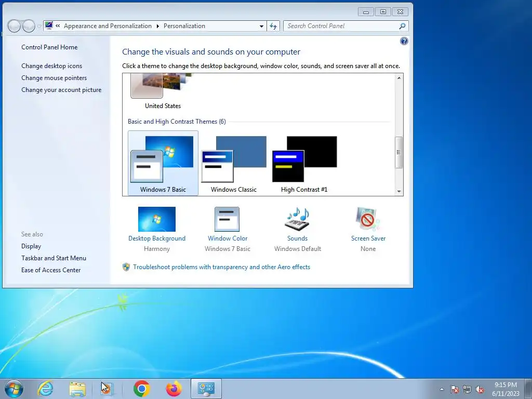The image size is (532, 399).
Task: Open Control Panel Home
Action: pos(49,47)
